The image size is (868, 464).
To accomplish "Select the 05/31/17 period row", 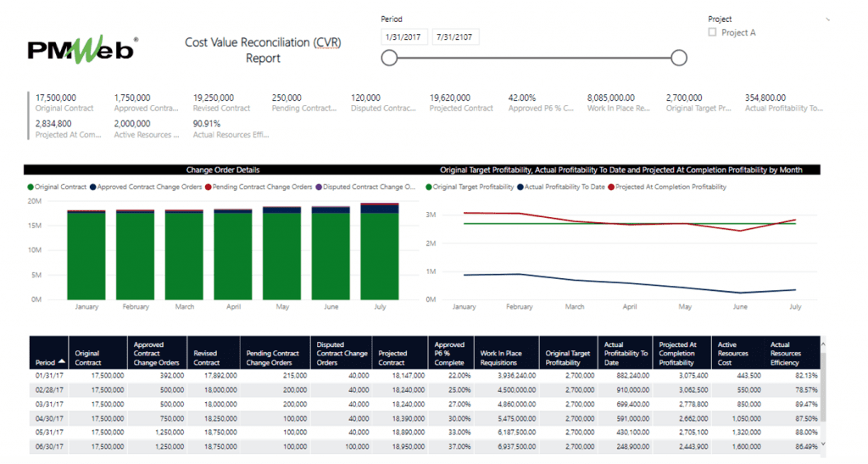I will click(425, 433).
